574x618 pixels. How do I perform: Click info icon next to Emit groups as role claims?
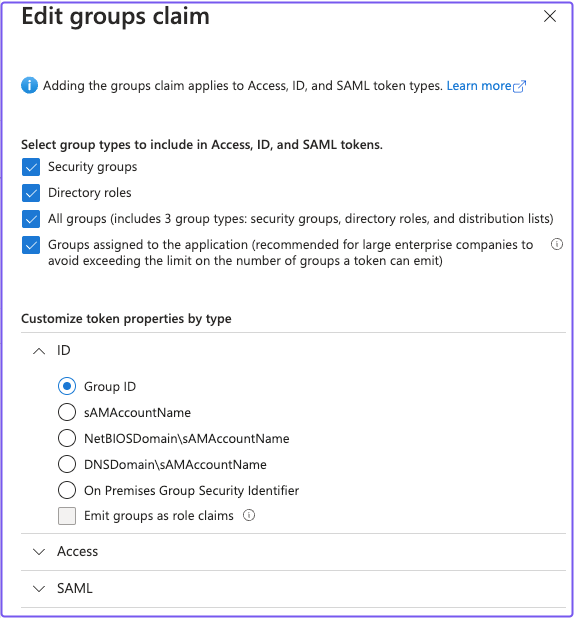point(249,515)
